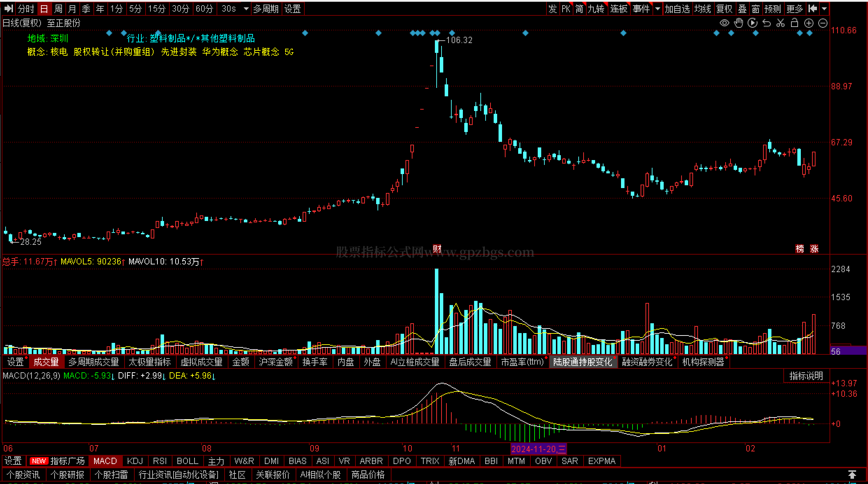Select the 季 quarterly period

86,9
